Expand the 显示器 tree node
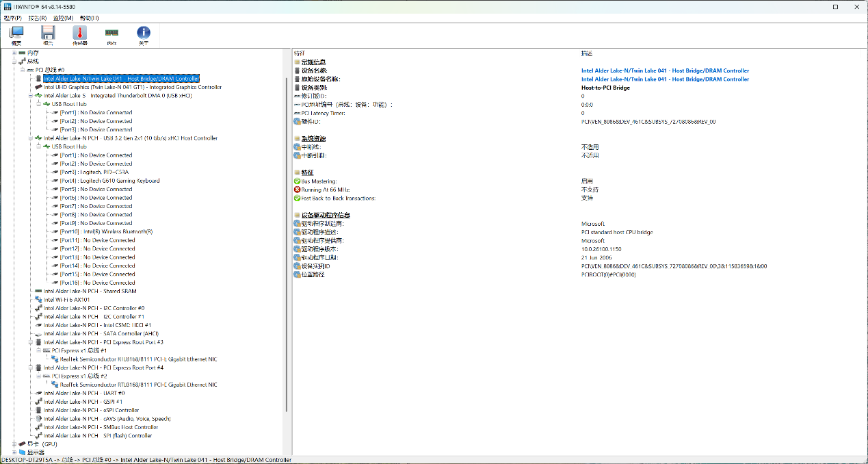This screenshot has height=464, width=868. [x=14, y=452]
